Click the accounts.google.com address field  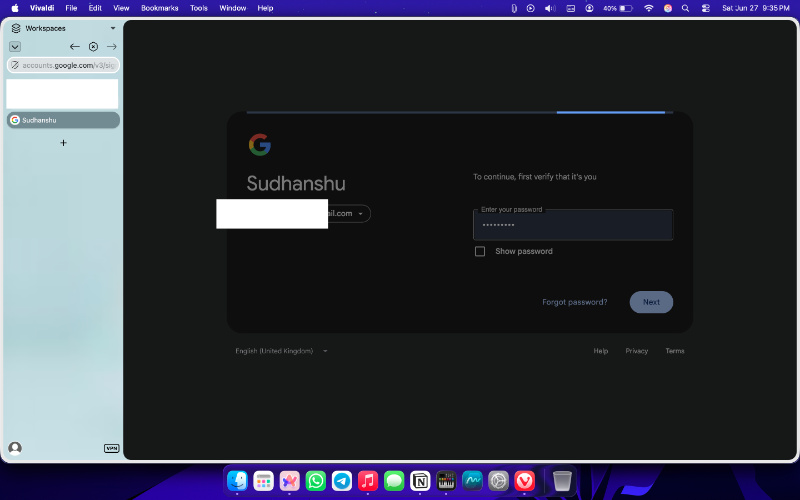[63, 65]
